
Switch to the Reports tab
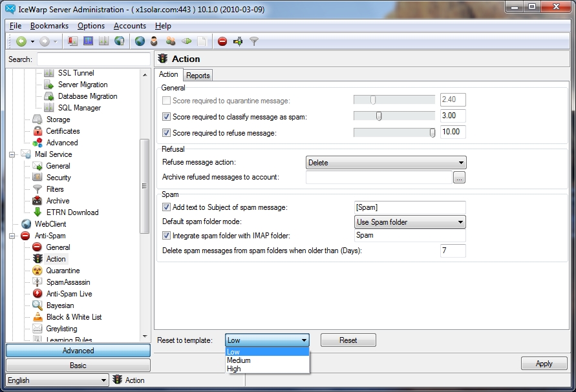[x=198, y=76]
